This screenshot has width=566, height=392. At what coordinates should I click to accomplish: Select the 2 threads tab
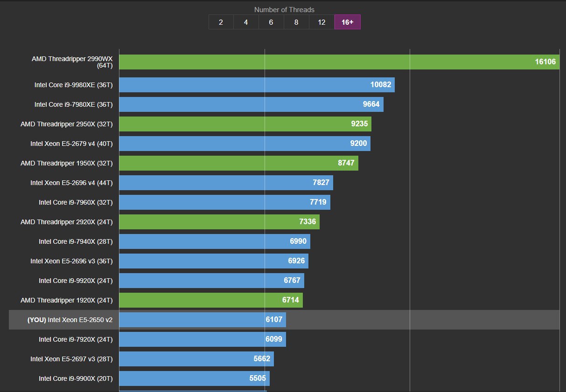[x=221, y=22]
